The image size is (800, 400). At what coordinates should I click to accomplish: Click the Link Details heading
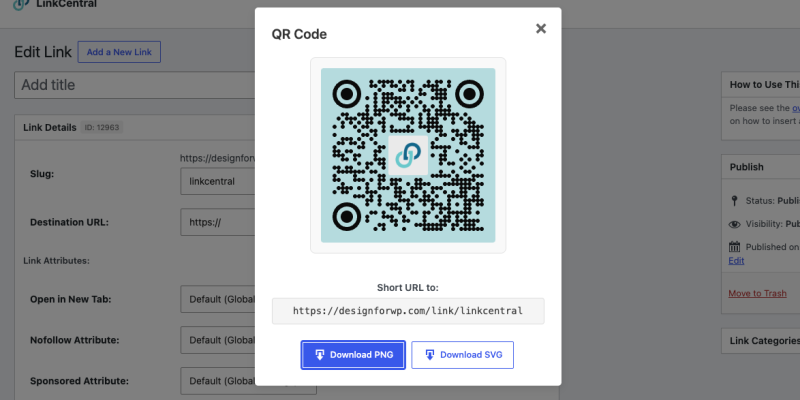point(49,128)
